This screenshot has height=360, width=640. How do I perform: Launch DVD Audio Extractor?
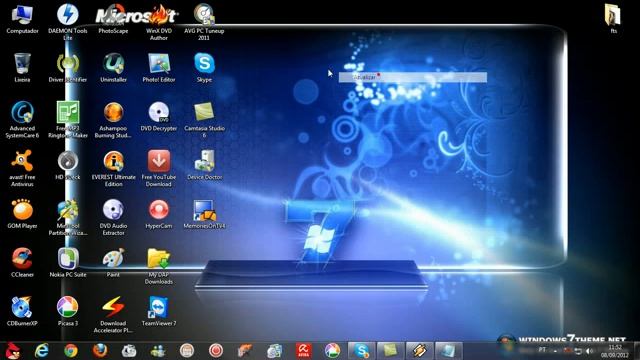click(113, 217)
